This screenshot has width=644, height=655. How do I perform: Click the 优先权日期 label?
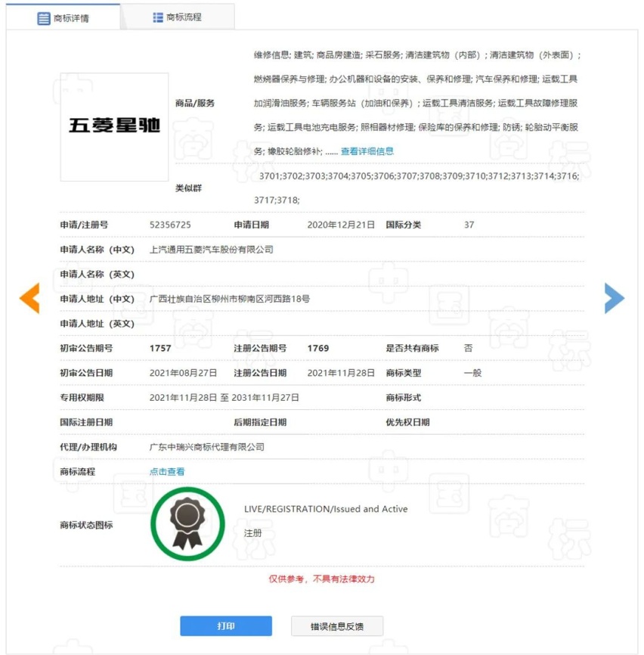407,422
